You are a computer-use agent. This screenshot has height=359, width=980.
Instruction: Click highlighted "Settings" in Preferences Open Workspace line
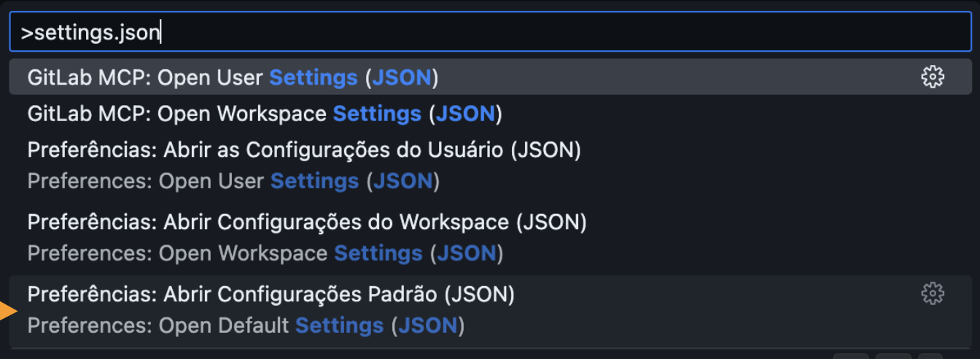pos(378,253)
